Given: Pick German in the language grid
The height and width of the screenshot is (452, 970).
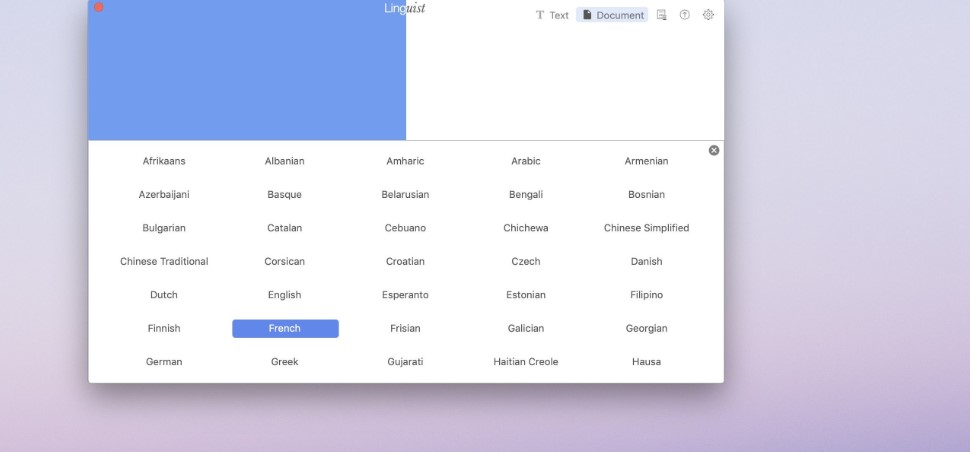Looking at the screenshot, I should coord(164,362).
